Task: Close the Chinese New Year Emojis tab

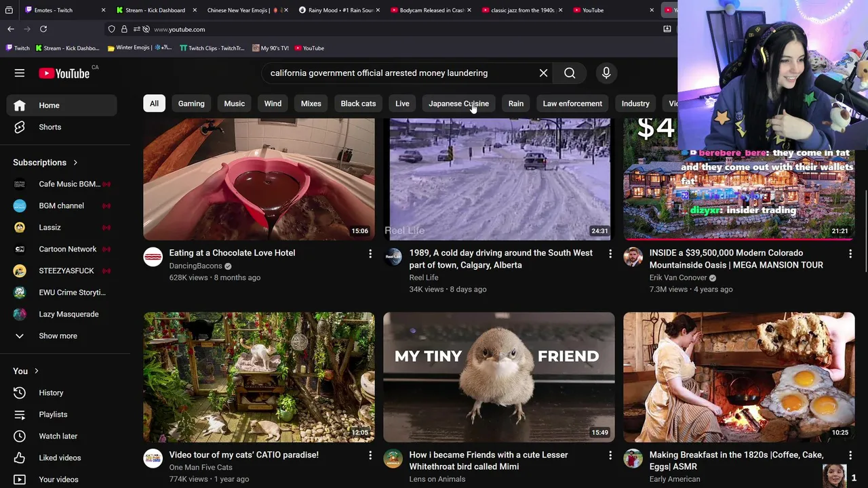Action: click(285, 10)
